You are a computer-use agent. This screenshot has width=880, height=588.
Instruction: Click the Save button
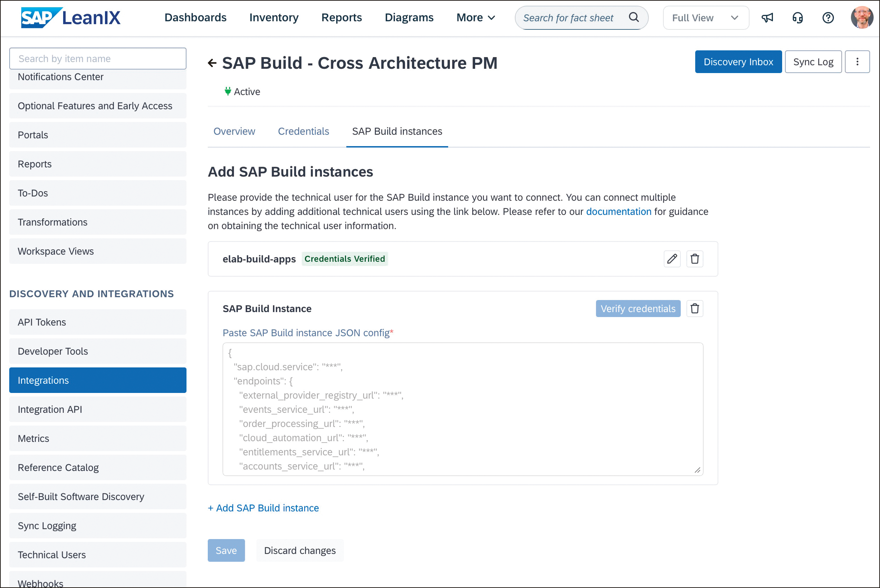point(226,550)
